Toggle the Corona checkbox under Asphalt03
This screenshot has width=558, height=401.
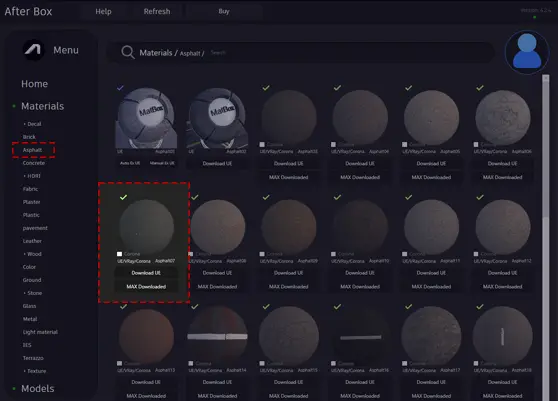tap(262, 144)
